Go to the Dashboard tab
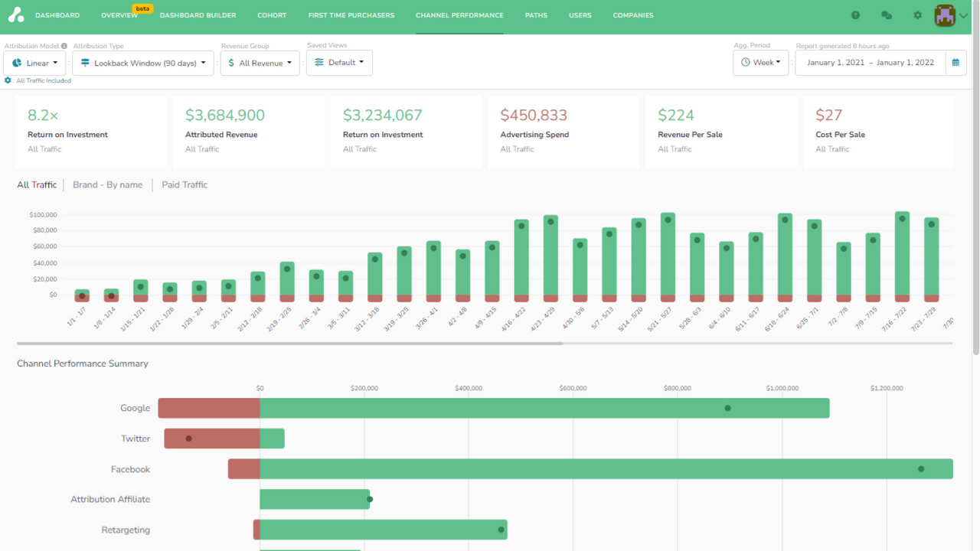Image resolution: width=980 pixels, height=551 pixels. [x=57, y=15]
